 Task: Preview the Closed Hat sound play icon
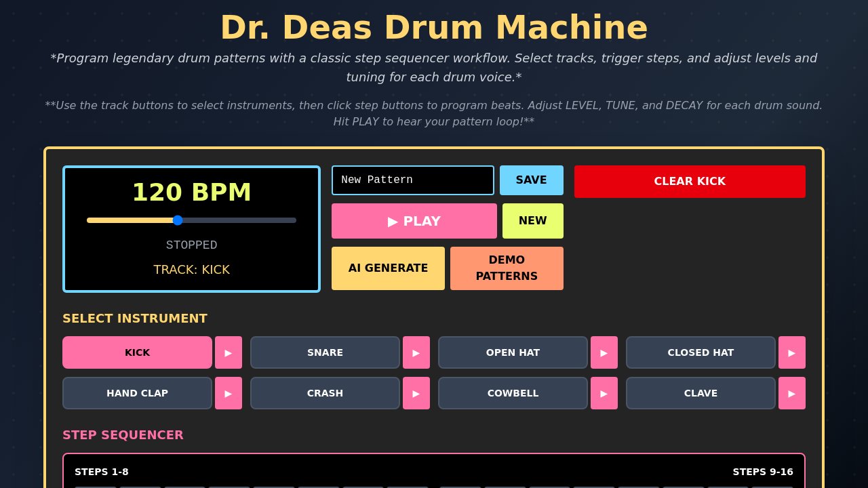(x=792, y=352)
